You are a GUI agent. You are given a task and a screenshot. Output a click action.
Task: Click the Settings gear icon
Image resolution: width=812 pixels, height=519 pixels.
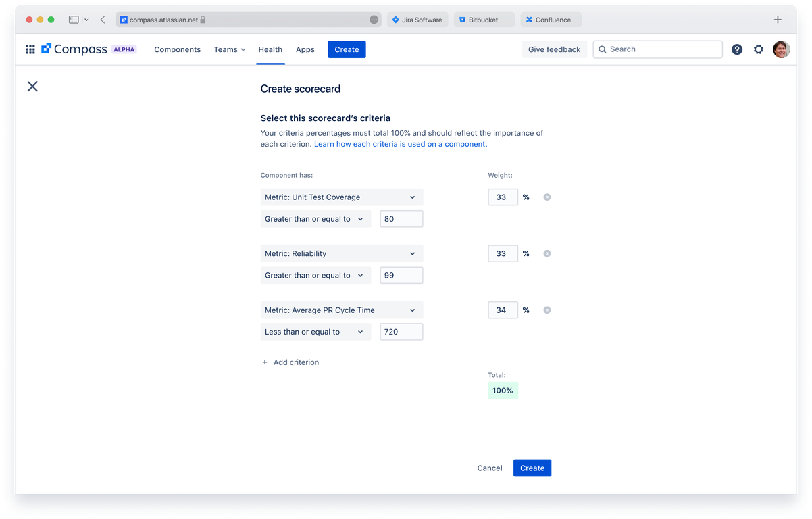click(x=759, y=49)
